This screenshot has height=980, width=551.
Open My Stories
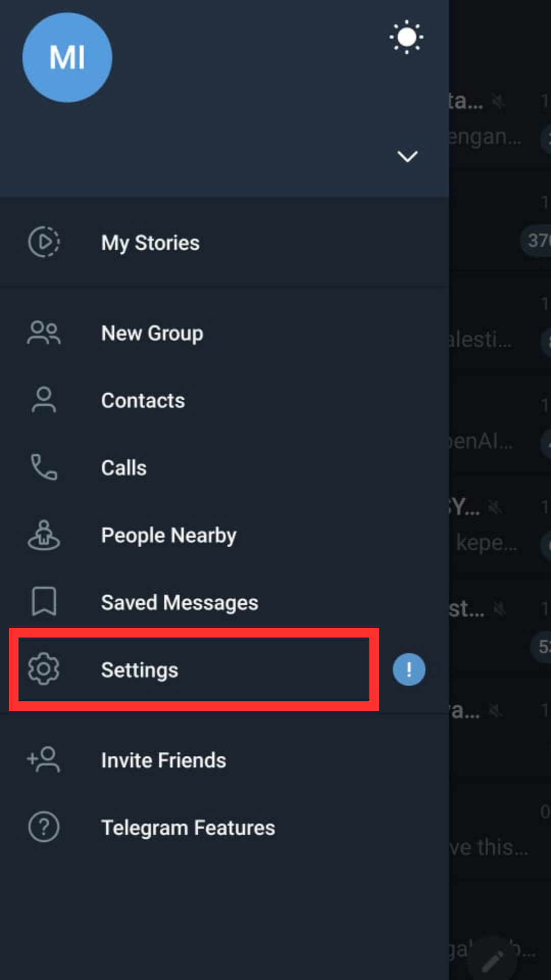coord(150,243)
